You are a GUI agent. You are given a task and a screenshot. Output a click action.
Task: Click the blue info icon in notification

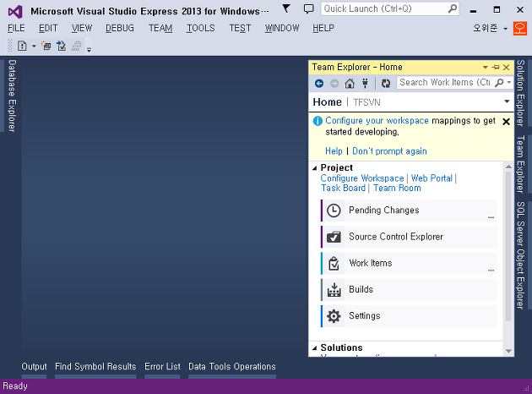pyautogui.click(x=318, y=121)
